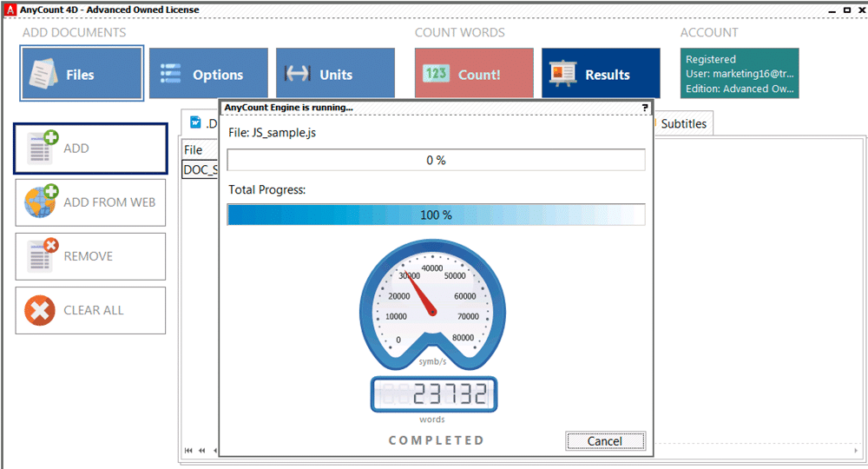Click the previous-page double arrow
Image resolution: width=868 pixels, height=469 pixels.
coord(201,450)
